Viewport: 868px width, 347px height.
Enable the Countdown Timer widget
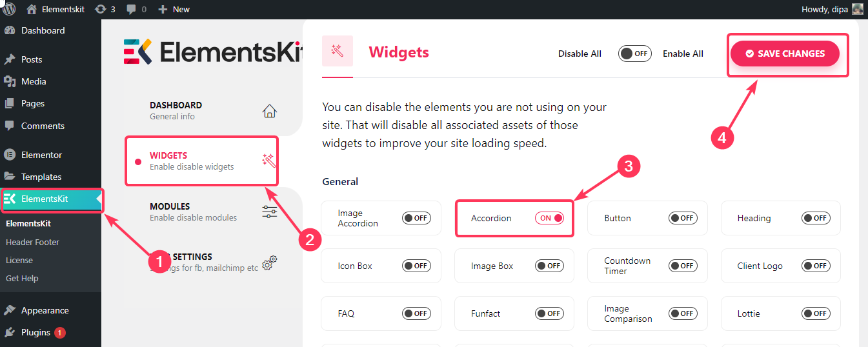[x=683, y=266]
